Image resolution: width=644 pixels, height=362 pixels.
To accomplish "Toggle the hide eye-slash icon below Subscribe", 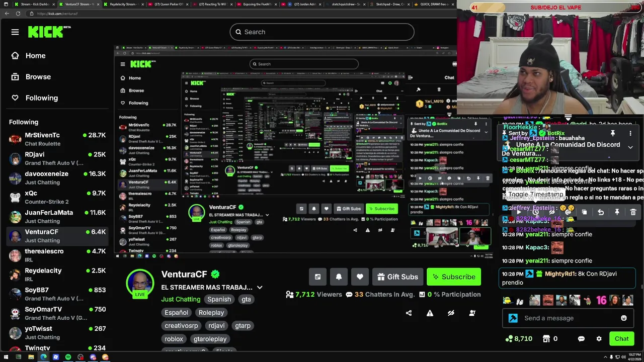I will (x=451, y=313).
